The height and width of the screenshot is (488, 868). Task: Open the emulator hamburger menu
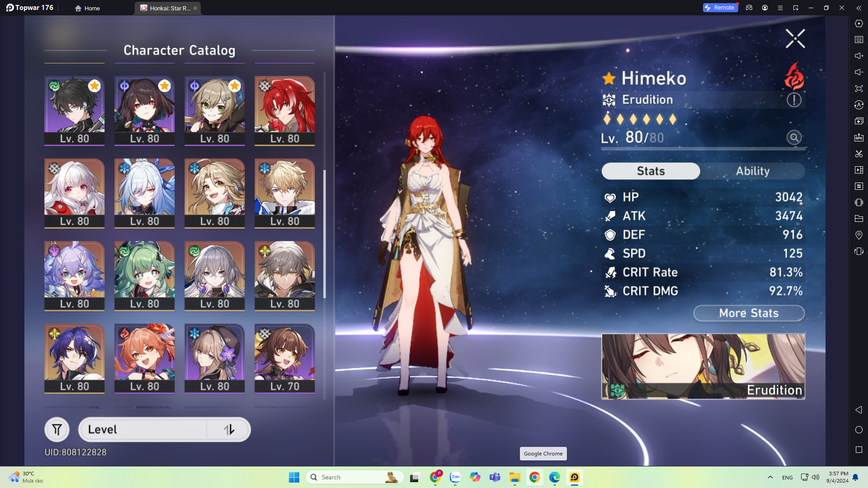pyautogui.click(x=780, y=8)
